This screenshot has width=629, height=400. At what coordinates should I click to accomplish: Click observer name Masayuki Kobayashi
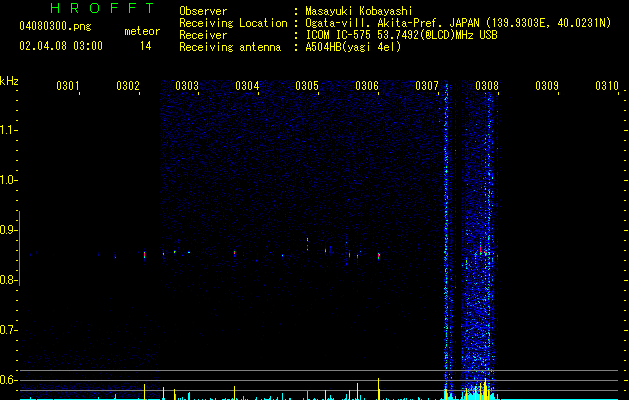click(359, 11)
